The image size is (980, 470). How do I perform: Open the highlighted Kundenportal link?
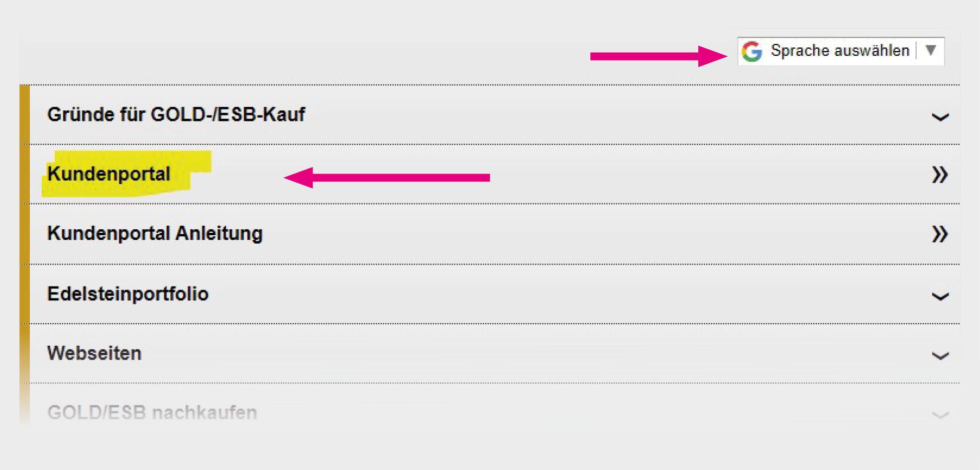coord(109,174)
